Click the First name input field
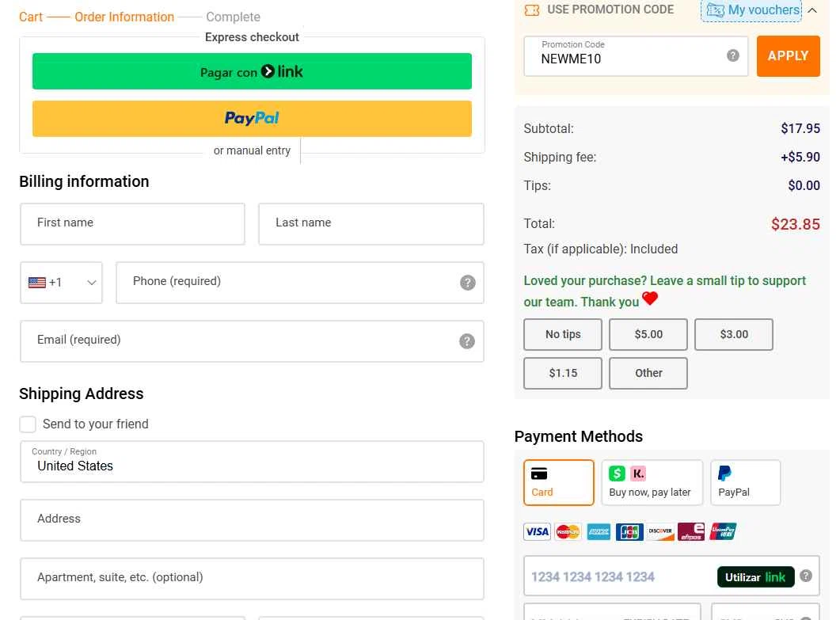 (132, 223)
